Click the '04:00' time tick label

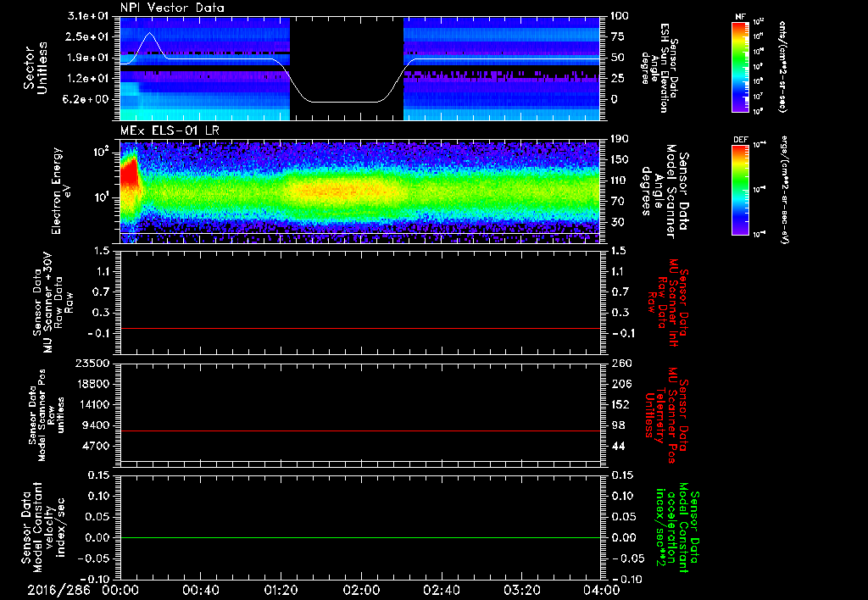[602, 590]
